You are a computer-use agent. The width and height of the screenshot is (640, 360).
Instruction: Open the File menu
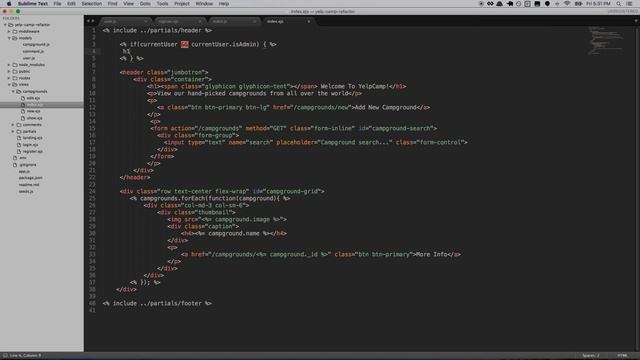coord(57,4)
